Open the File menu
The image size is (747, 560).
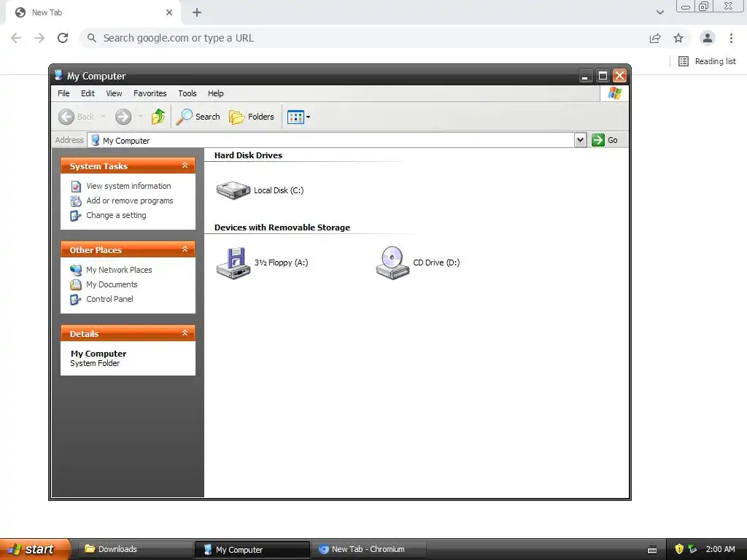(x=64, y=93)
